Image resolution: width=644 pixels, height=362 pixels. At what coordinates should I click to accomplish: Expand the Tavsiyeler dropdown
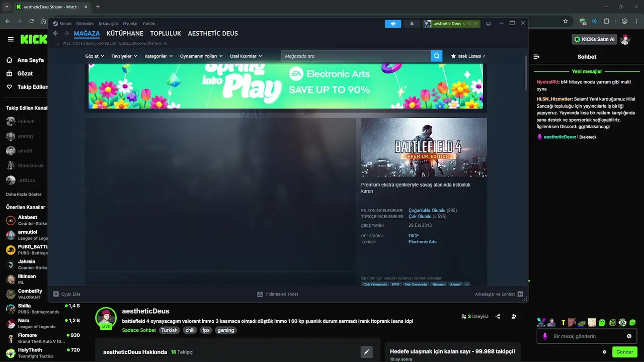point(124,56)
